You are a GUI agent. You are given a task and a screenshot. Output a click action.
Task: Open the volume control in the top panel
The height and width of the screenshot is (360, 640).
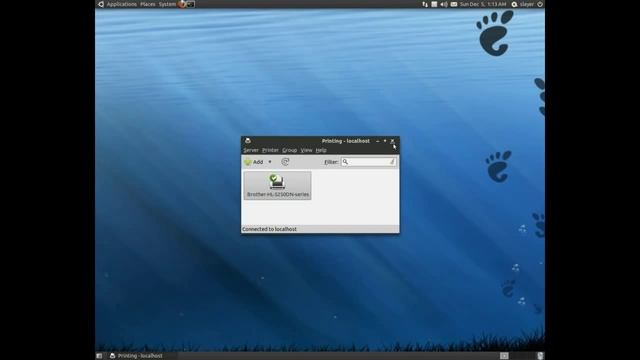tap(444, 4)
